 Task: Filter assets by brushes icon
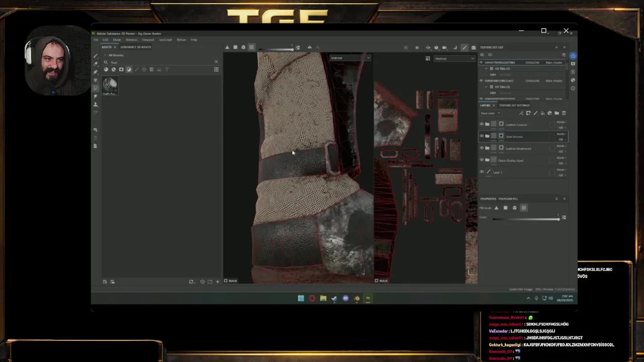tap(136, 69)
